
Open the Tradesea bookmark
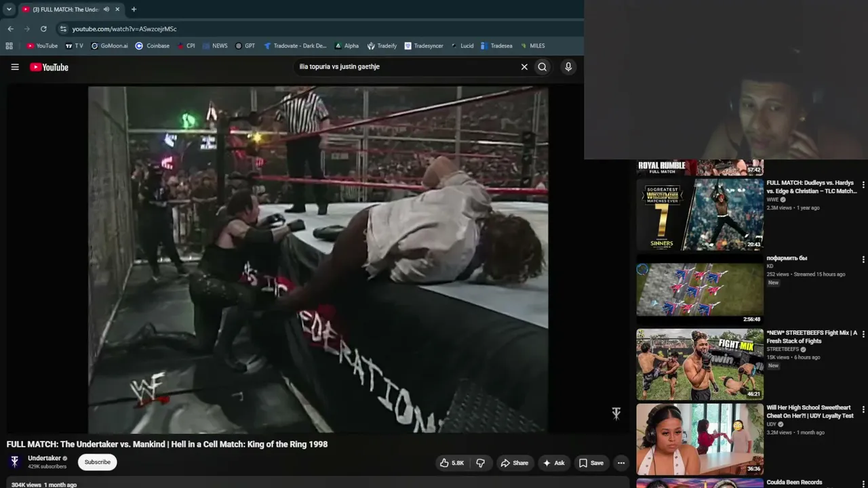point(496,46)
